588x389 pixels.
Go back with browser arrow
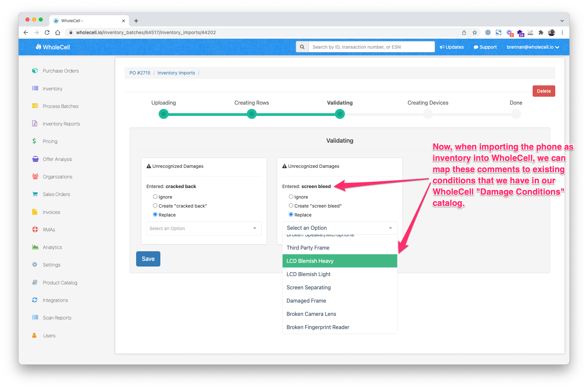click(26, 32)
